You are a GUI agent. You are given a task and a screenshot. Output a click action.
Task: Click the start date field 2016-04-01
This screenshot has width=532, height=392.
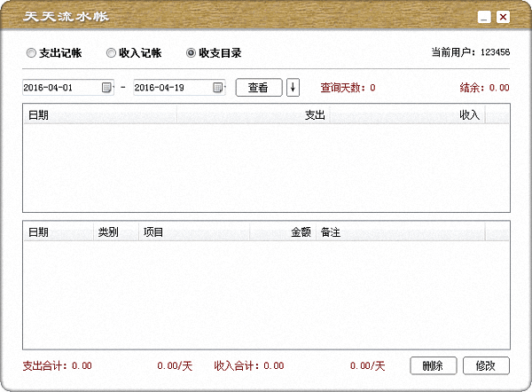pos(62,88)
